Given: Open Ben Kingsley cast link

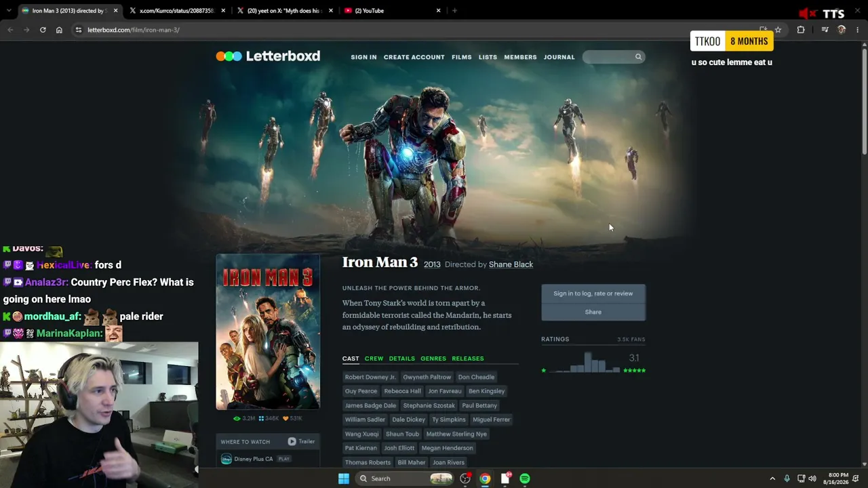Looking at the screenshot, I should [x=487, y=391].
